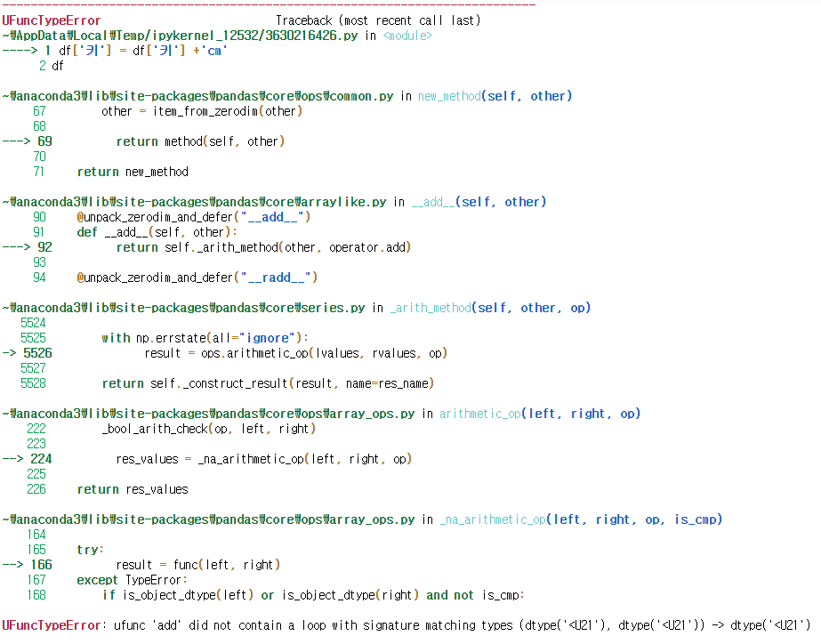Click line 168 'if is_object_dtype(left) or ...'
Viewport: 821px width, 644px height.
point(313,595)
